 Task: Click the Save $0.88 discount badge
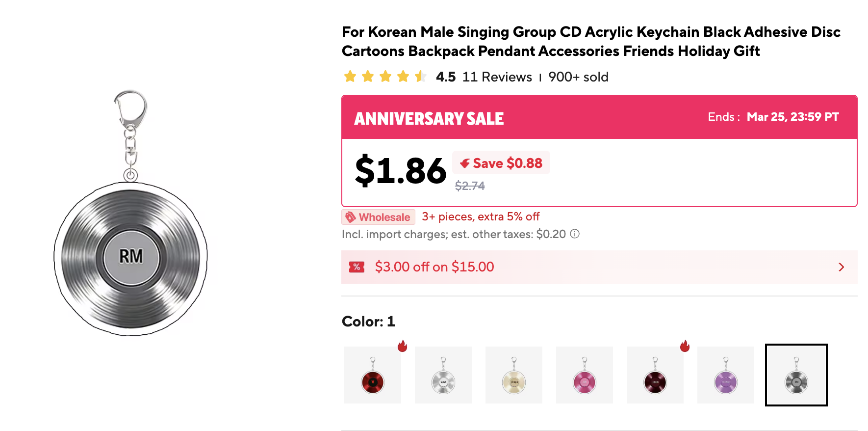pyautogui.click(x=501, y=163)
